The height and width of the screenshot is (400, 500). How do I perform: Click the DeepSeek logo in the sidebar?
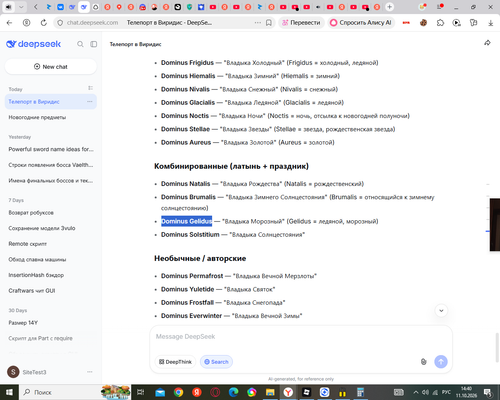coord(34,44)
